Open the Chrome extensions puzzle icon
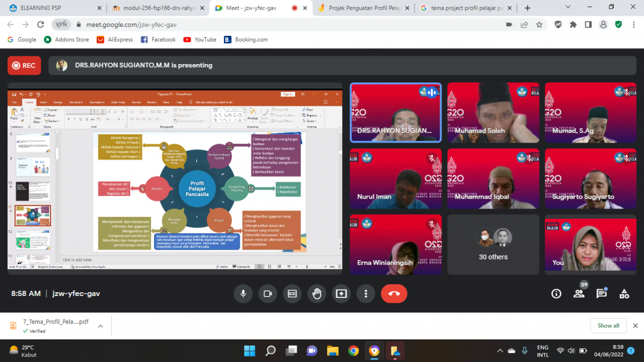644x362 pixels. click(573, 25)
